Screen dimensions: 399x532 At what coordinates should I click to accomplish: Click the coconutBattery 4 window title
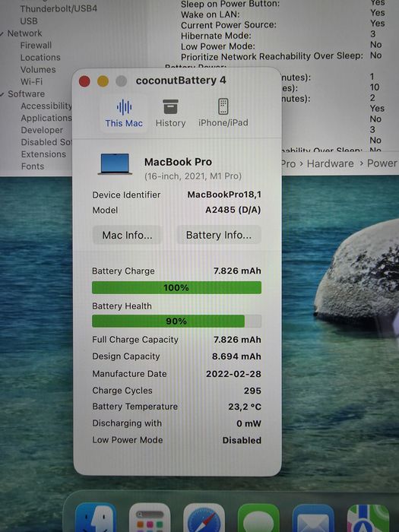point(181,81)
